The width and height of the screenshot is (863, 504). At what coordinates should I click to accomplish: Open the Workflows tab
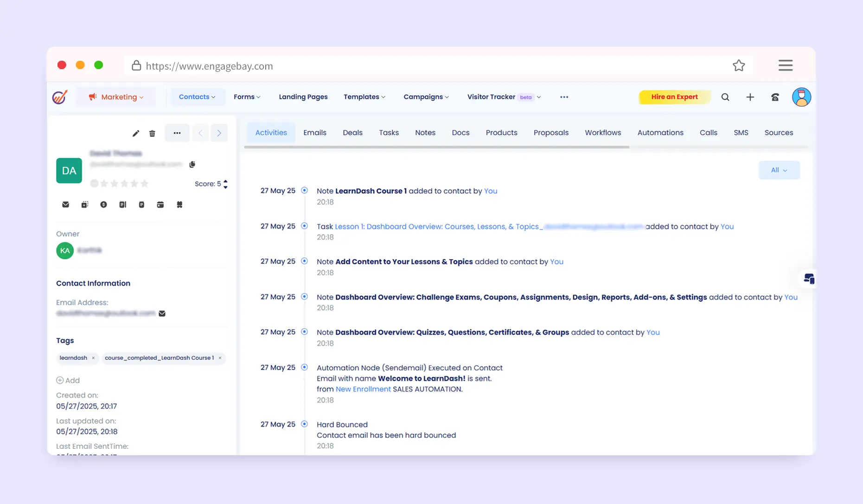coord(602,133)
